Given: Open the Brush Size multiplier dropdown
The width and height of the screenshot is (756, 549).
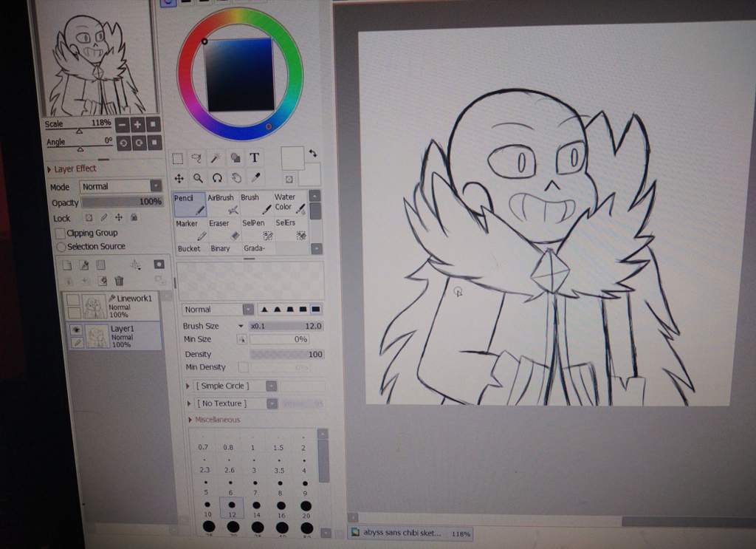Looking at the screenshot, I should click(x=241, y=327).
